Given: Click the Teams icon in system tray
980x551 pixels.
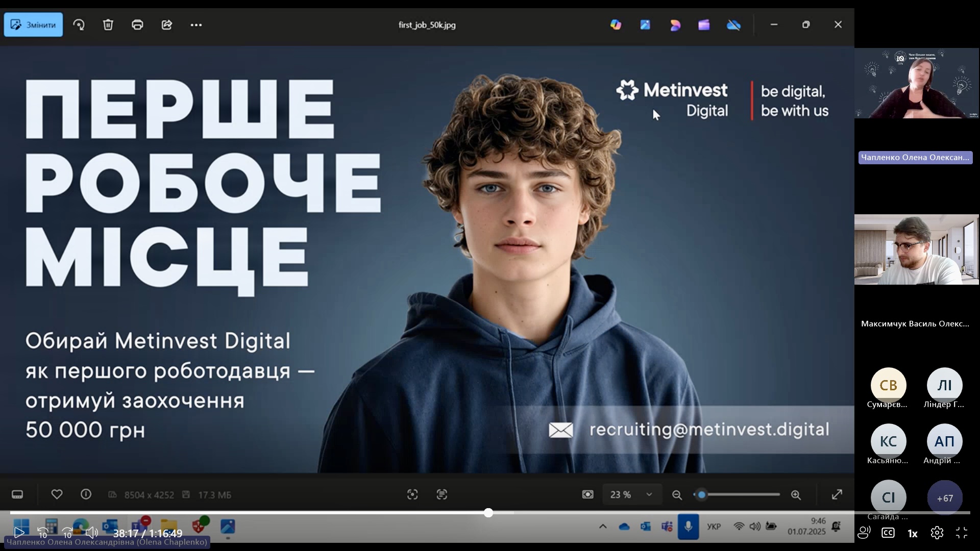Looking at the screenshot, I should (667, 527).
